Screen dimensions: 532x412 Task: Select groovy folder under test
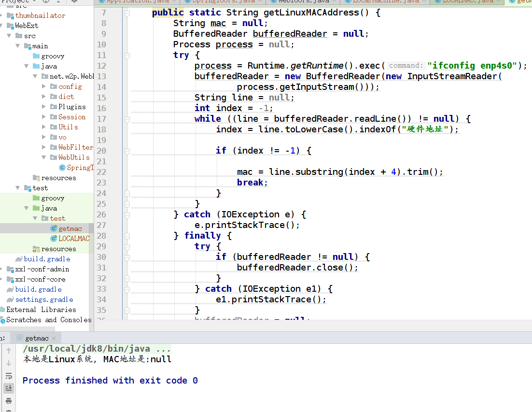click(53, 198)
